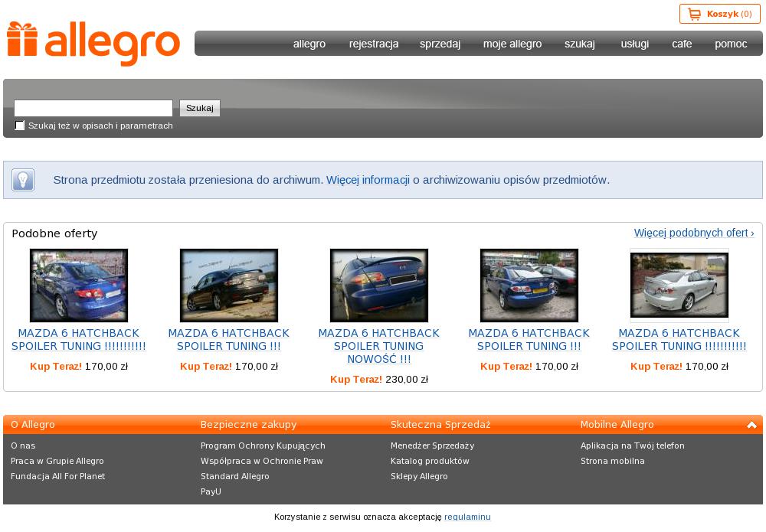Open first blue Mazda hatchback thumbnail
Image resolution: width=766 pixels, height=532 pixels.
[79, 286]
